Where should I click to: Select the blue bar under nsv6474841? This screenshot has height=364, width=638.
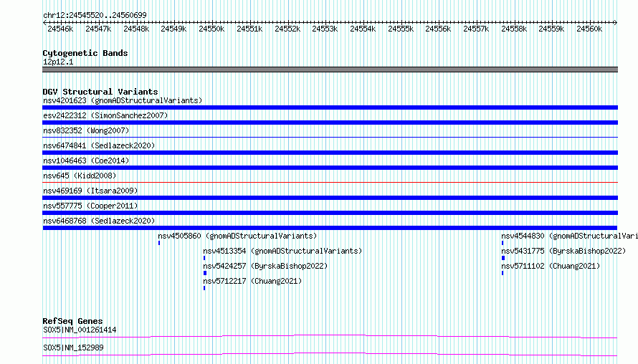pos(330,153)
